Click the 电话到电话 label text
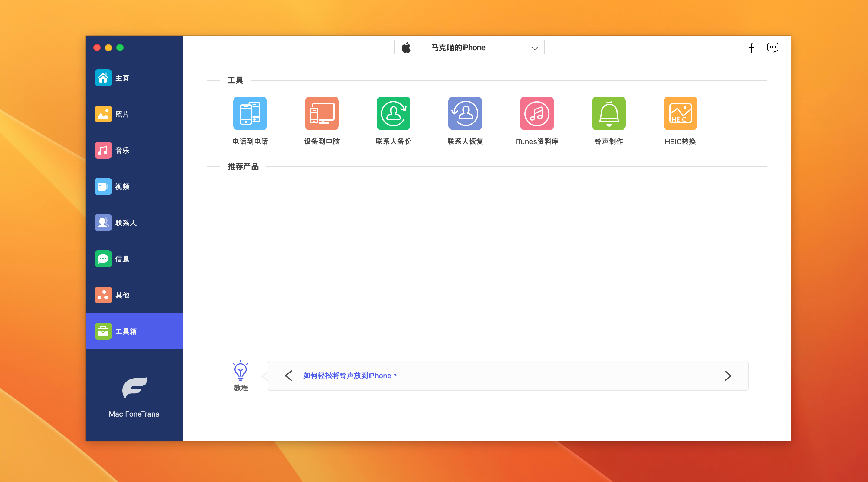868x482 pixels. tap(250, 141)
